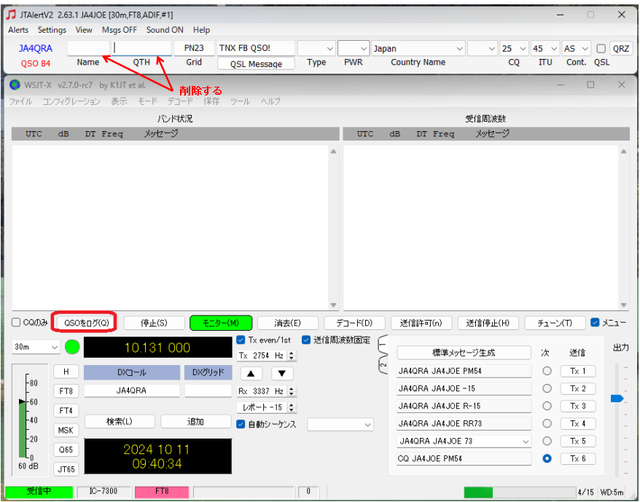This screenshot has width=640, height=502.
Task: Click the 送信許可(n) button
Action: coord(421,323)
